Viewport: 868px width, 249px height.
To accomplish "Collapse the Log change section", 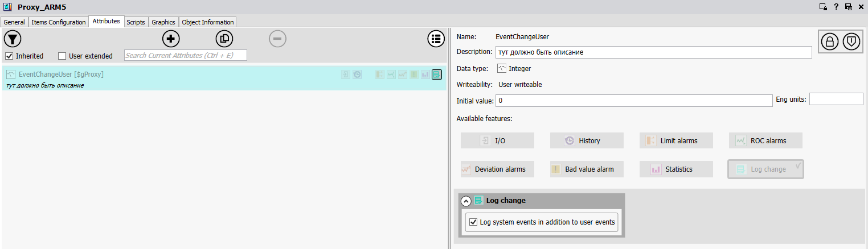I will click(x=466, y=201).
